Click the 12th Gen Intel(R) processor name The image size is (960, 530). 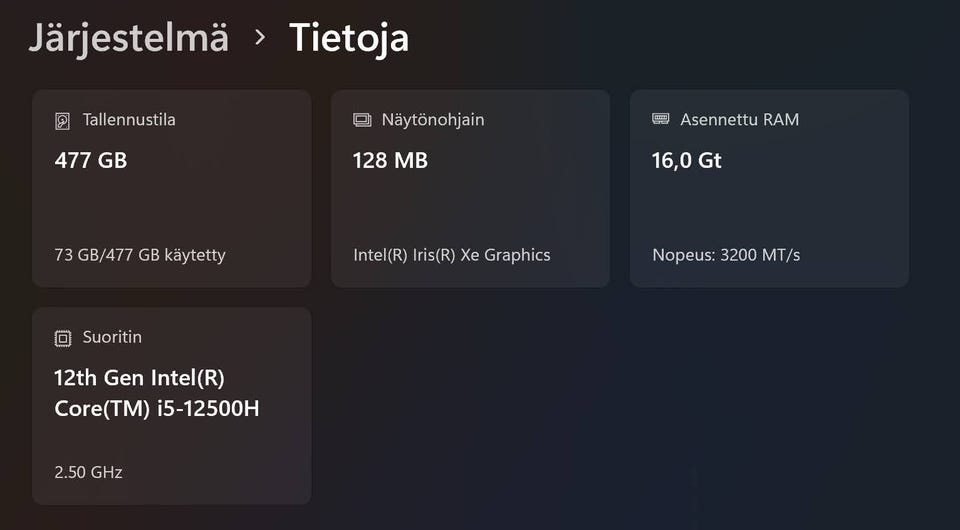point(140,378)
